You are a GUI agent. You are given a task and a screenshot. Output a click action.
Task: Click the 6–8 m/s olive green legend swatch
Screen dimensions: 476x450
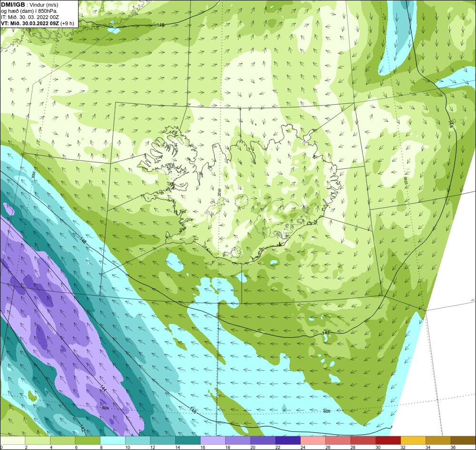point(88,440)
